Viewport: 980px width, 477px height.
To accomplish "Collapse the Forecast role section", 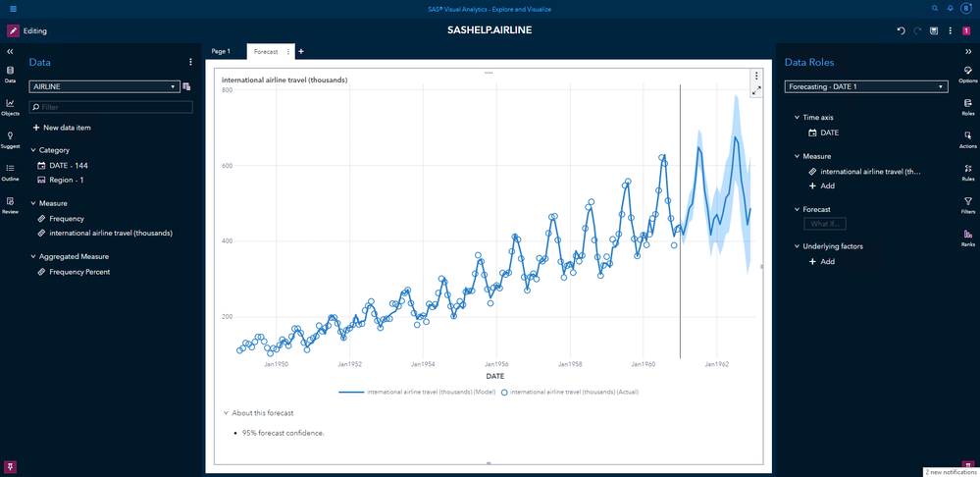I will pos(797,209).
